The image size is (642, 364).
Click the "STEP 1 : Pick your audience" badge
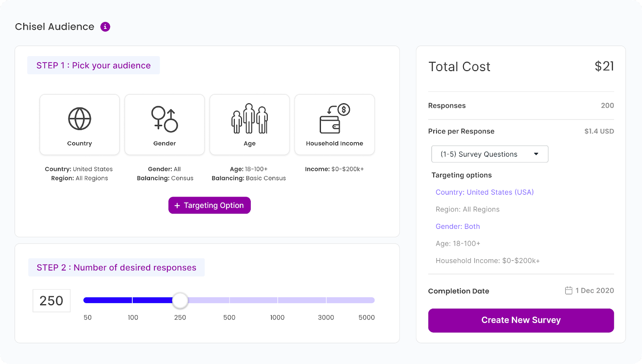93,65
